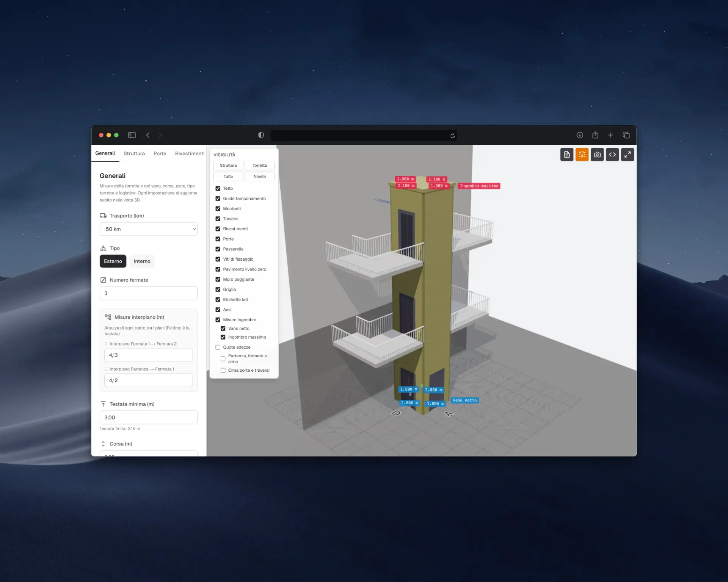Toggle the orange exploded-view icon
The width and height of the screenshot is (728, 582).
[x=582, y=155]
